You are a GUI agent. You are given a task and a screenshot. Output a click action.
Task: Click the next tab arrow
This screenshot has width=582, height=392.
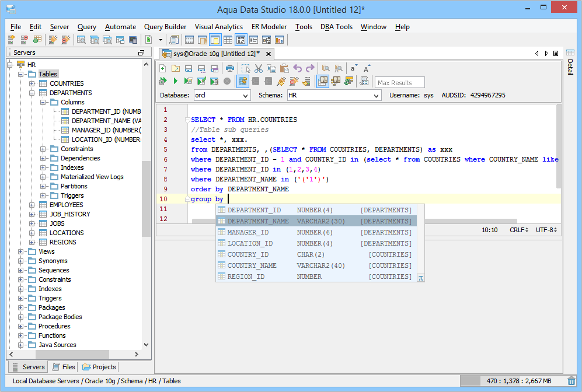[x=546, y=54]
